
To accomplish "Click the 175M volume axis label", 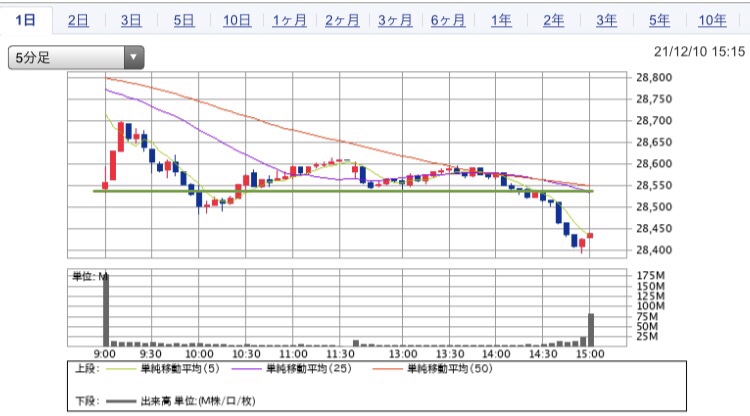I will [x=651, y=275].
